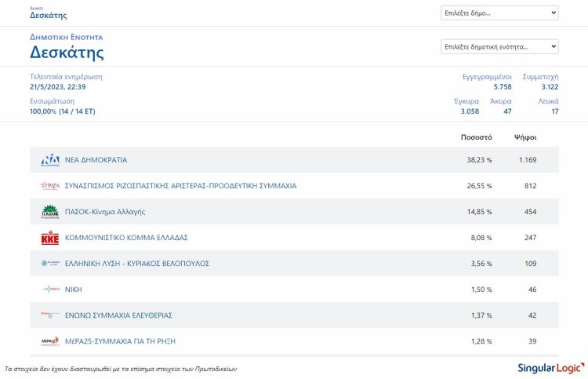Open the 'Επιλέξτε δήμο...' dropdown
The image size is (588, 379).
point(499,13)
